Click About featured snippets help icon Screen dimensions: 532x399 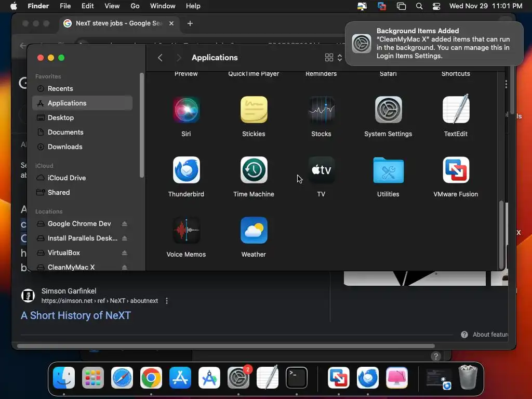(x=464, y=335)
